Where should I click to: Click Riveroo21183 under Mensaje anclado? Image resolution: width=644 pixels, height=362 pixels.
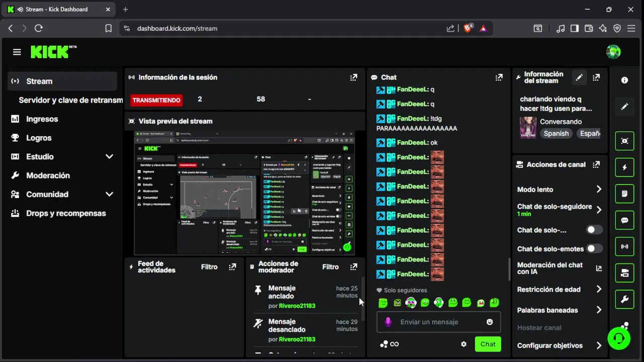(x=297, y=306)
